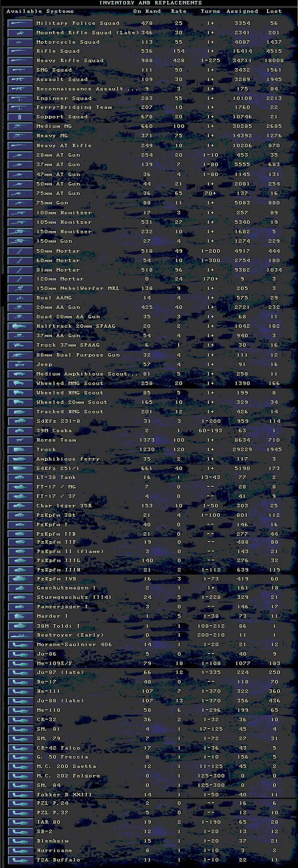Image resolution: width=298 pixels, height=868 pixels.
Task: Click the 'Dual AAMG' name
Action: tap(54, 298)
